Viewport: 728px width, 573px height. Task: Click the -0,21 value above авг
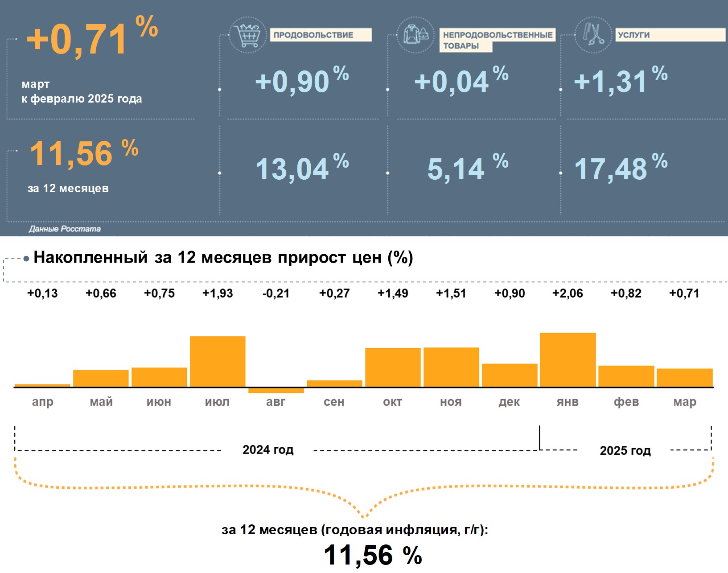(276, 293)
